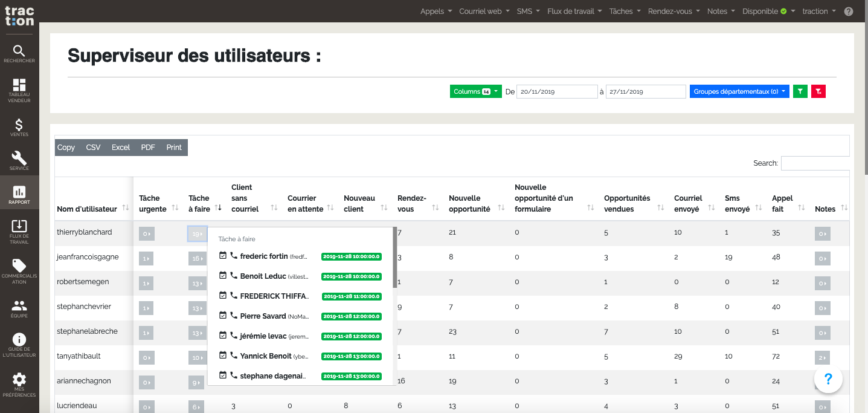Click the Search input field
The width and height of the screenshot is (868, 413).
click(815, 163)
